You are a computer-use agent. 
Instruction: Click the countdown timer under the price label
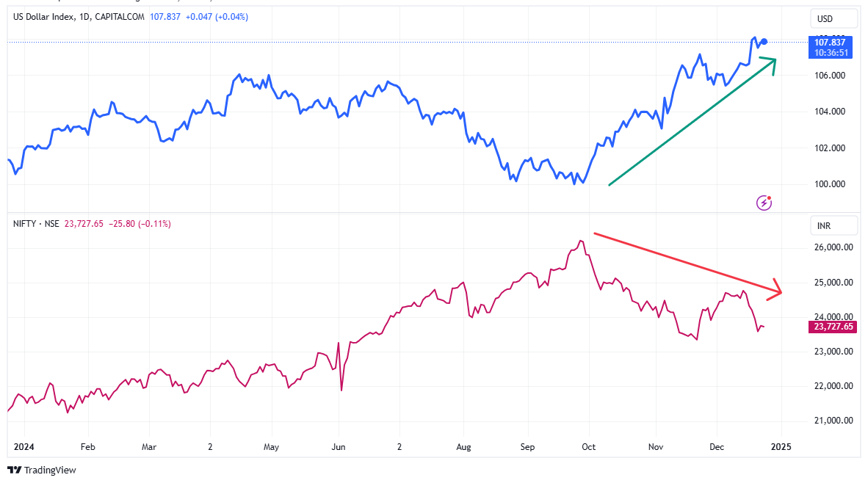point(833,54)
